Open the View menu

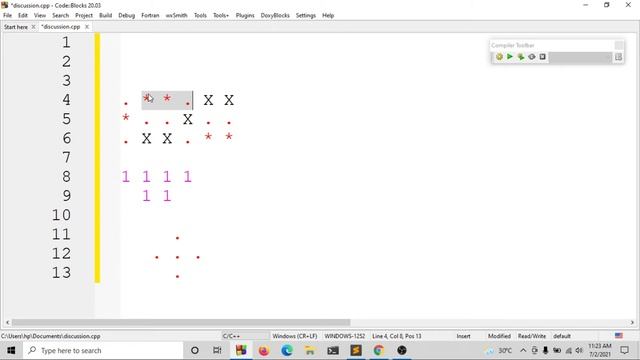click(40, 16)
